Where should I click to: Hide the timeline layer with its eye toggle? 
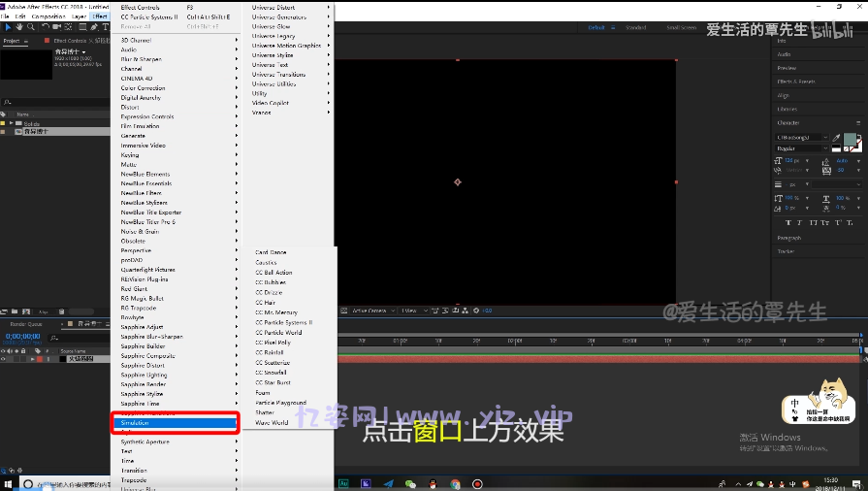click(x=3, y=359)
